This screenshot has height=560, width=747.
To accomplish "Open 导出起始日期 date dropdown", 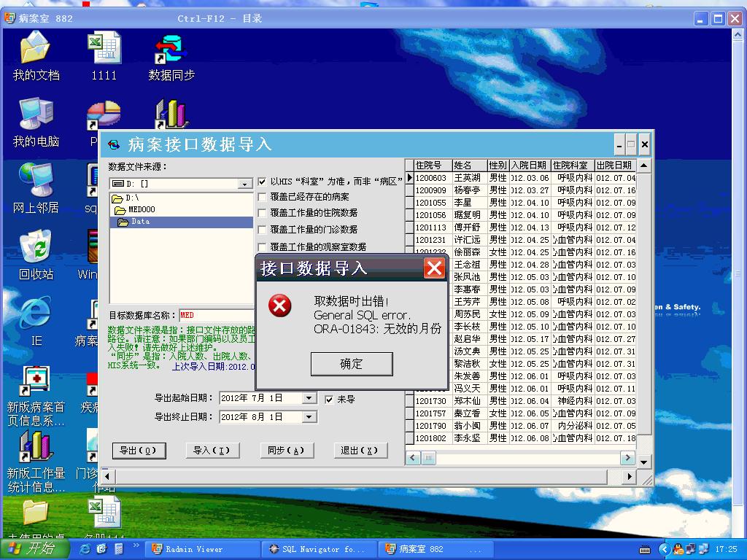I will pyautogui.click(x=309, y=398).
